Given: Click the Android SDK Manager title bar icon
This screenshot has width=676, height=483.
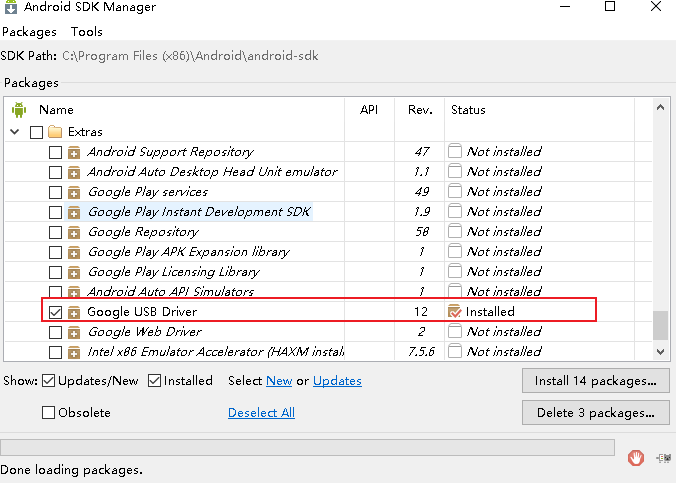Looking at the screenshot, I should [11, 7].
